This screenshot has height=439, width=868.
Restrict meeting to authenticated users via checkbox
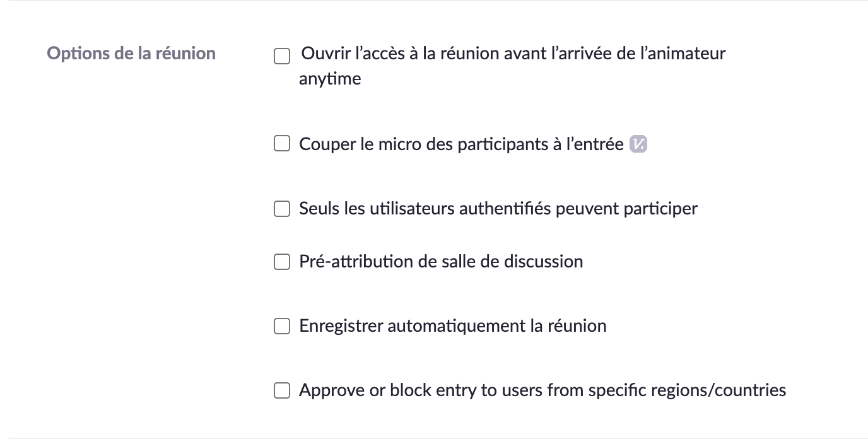281,208
